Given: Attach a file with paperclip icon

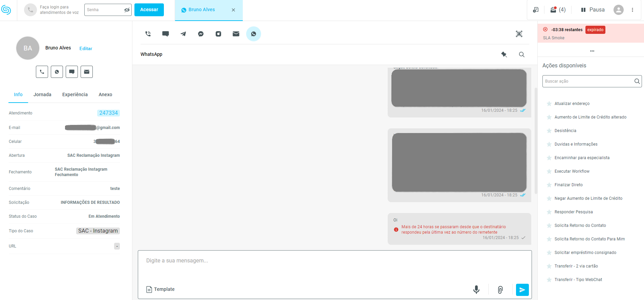Looking at the screenshot, I should pyautogui.click(x=500, y=290).
